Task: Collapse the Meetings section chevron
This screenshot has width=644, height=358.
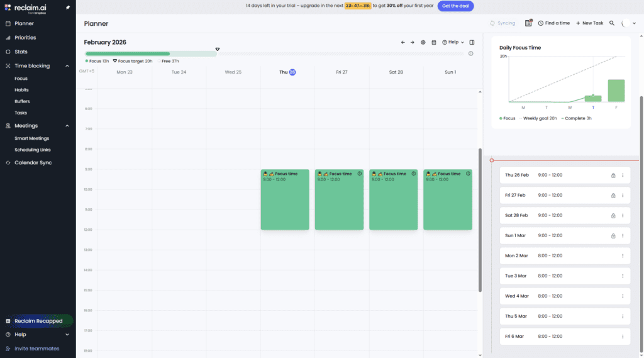Action: point(67,126)
